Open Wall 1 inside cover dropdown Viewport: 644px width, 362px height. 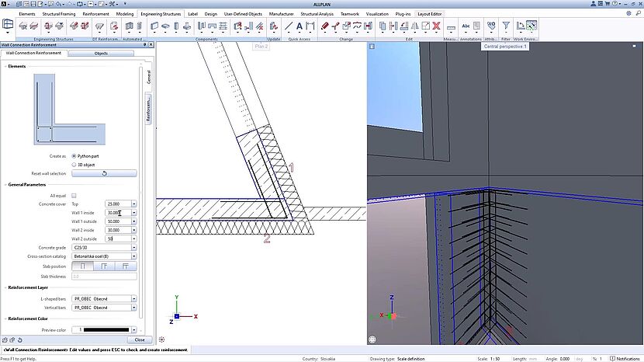point(134,213)
